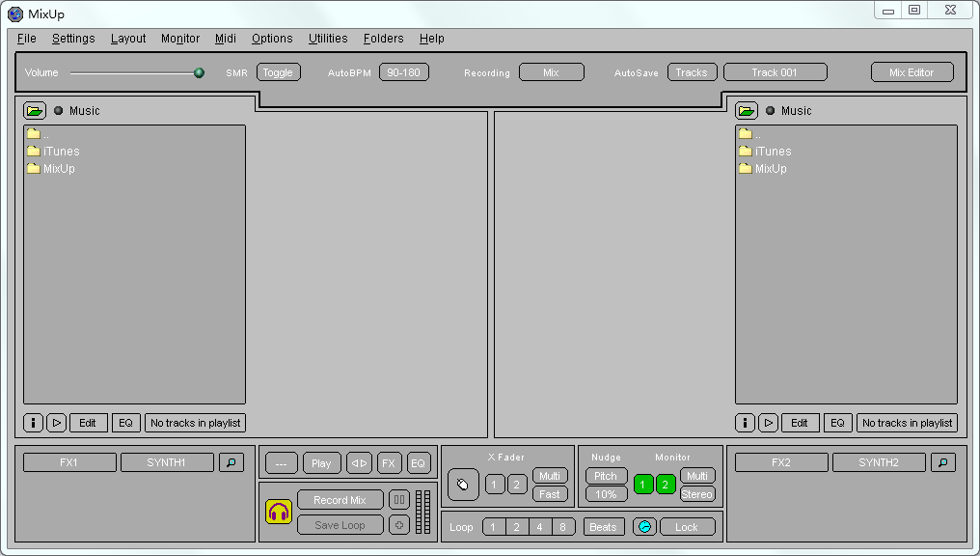The width and height of the screenshot is (980, 556).
Task: Click the yellow headphones monitor icon
Action: pyautogui.click(x=279, y=512)
